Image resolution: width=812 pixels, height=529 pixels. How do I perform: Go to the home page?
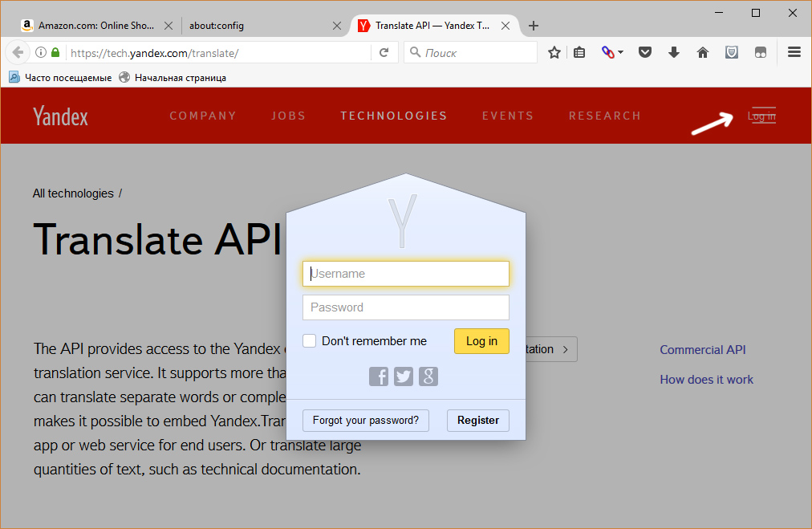point(703,52)
